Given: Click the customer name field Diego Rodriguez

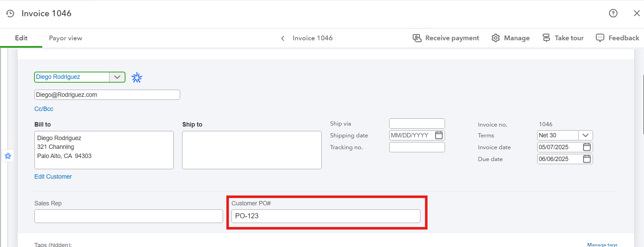Looking at the screenshot, I should coord(72,77).
